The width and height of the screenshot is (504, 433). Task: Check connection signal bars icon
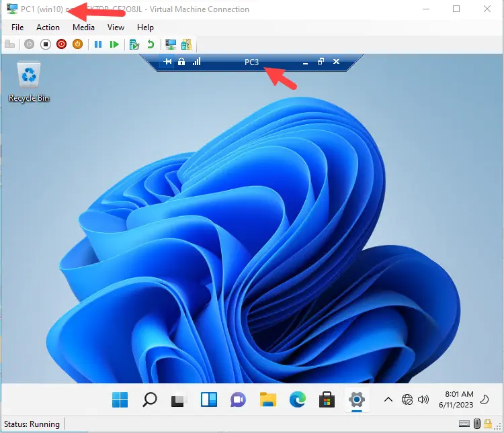[x=196, y=61]
